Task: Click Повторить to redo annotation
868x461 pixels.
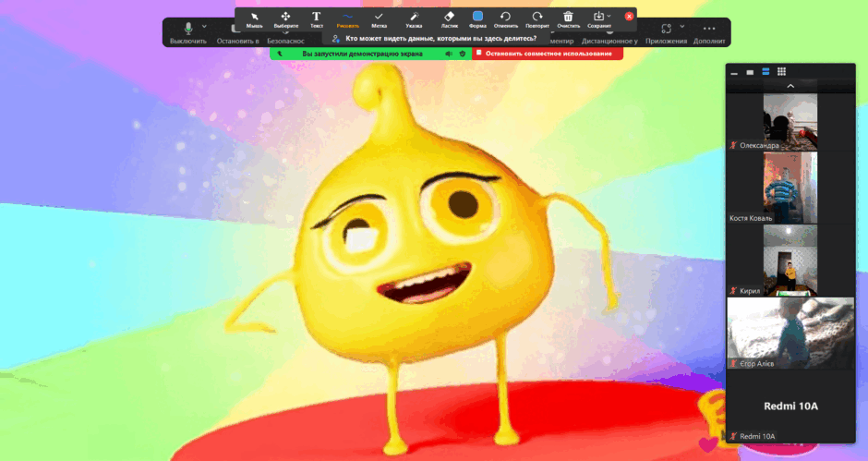Action: [x=537, y=19]
